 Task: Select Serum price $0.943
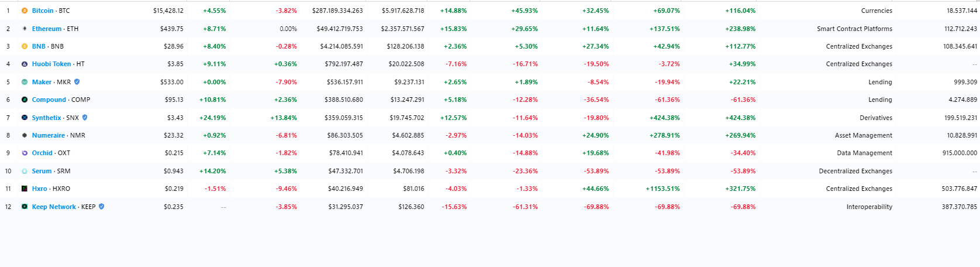coord(174,171)
